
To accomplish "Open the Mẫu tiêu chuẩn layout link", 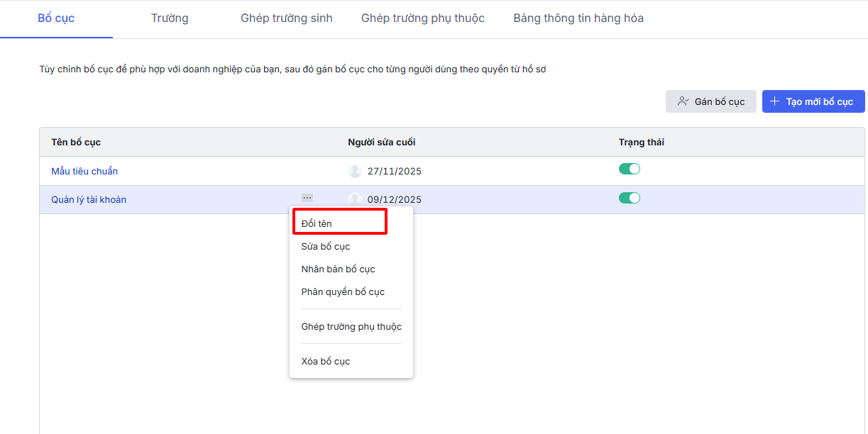I will [84, 171].
